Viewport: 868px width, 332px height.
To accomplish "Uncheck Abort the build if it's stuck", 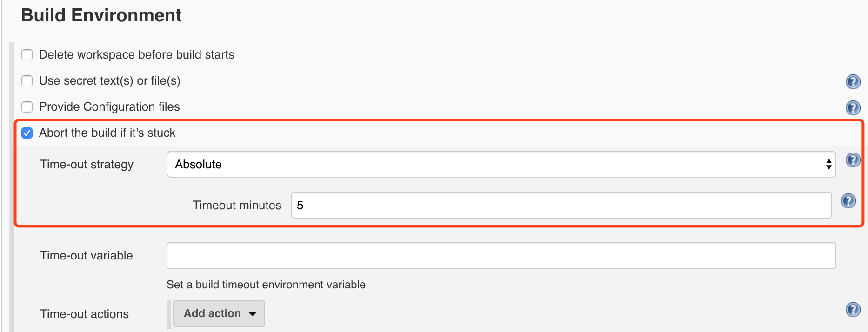I will pyautogui.click(x=27, y=133).
